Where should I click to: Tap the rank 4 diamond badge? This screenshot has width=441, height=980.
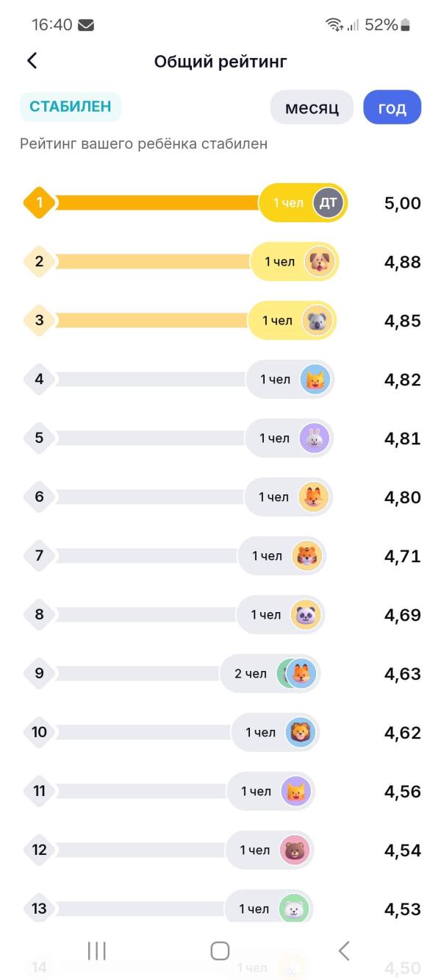[39, 379]
